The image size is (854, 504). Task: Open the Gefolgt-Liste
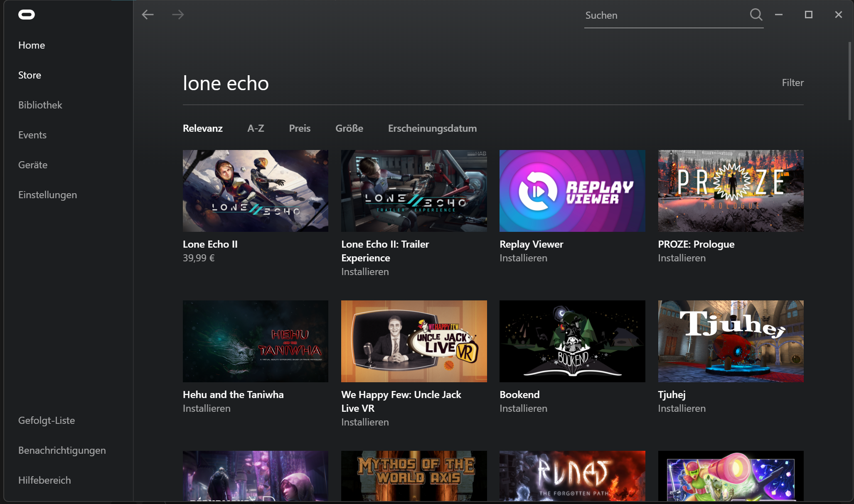click(47, 420)
